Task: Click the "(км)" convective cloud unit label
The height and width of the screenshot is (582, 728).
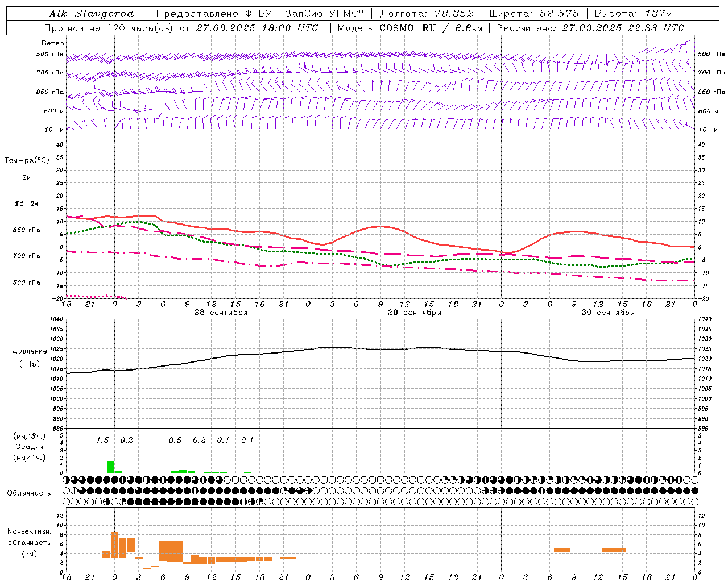Action: pyautogui.click(x=29, y=553)
